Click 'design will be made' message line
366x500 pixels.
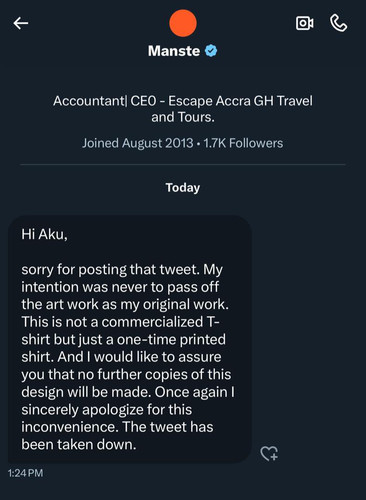coord(128,392)
